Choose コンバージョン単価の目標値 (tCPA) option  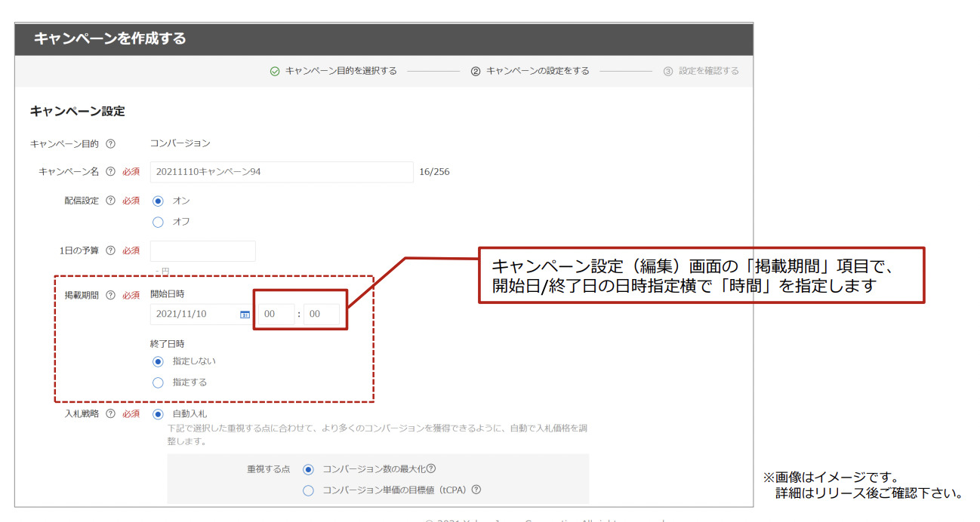[308, 490]
